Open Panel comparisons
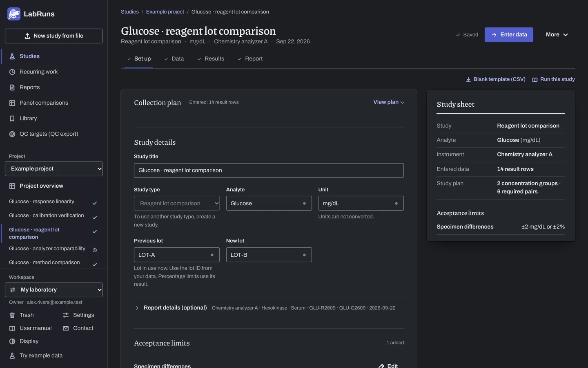 point(39,103)
